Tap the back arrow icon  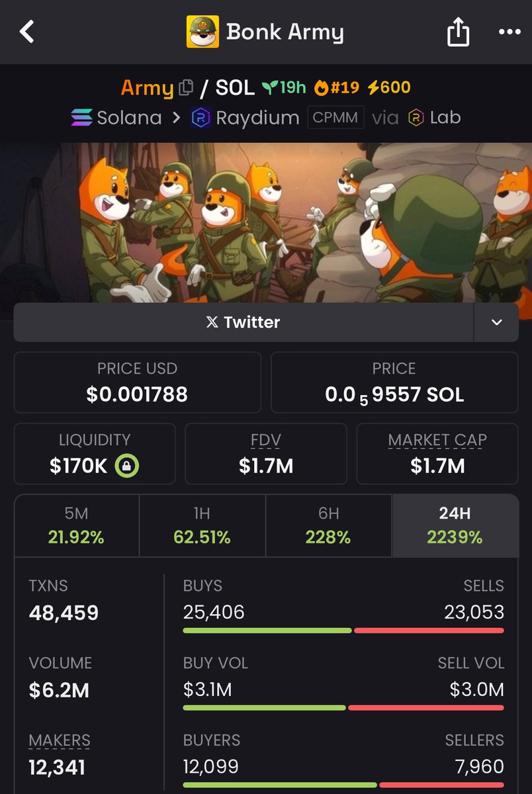26,31
